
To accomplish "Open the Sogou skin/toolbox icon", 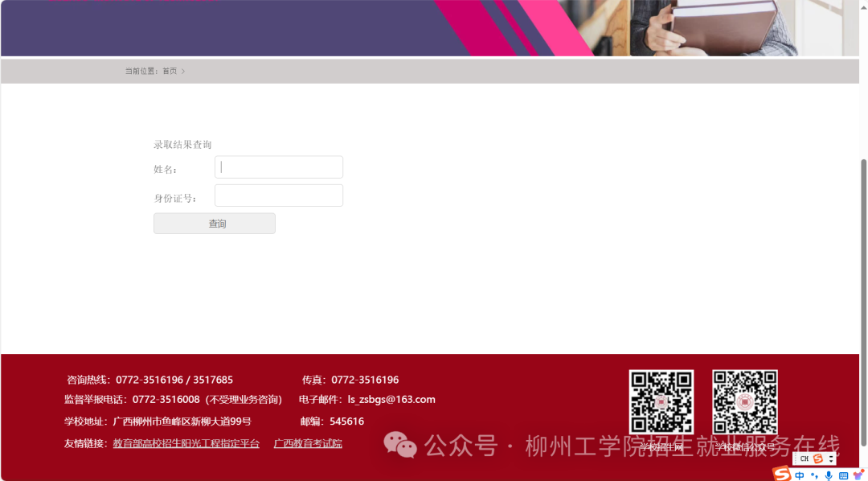I will click(858, 475).
